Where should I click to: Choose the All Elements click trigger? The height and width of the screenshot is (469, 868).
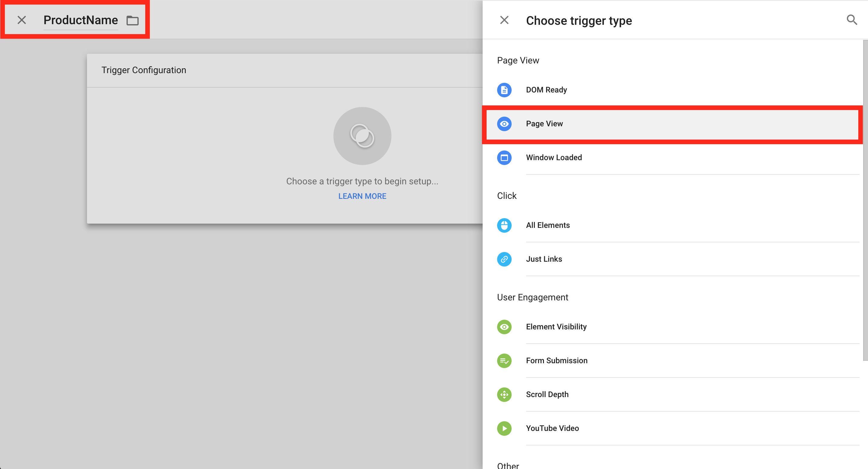[672, 225]
